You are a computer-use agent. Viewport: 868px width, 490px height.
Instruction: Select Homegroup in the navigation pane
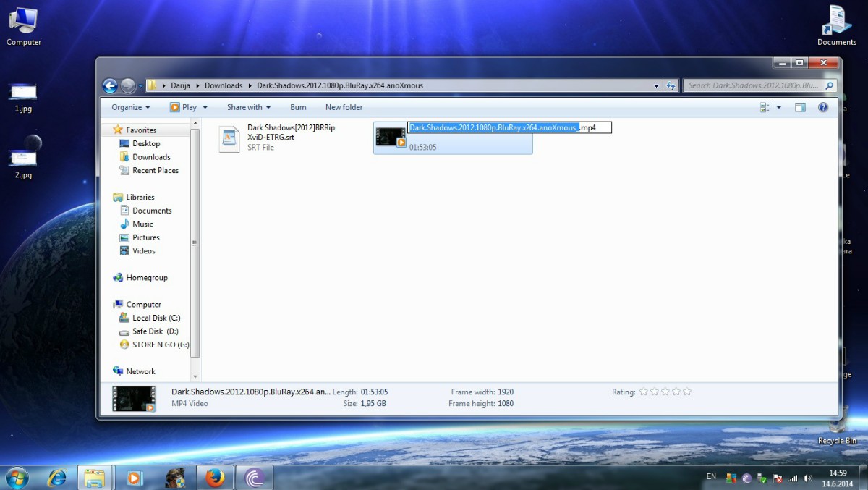(x=147, y=277)
